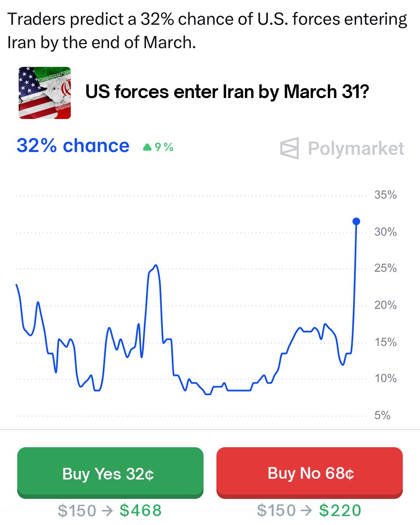Open the US-Iran flag market thumbnail
Viewport: 420px width, 525px height.
coord(45,93)
